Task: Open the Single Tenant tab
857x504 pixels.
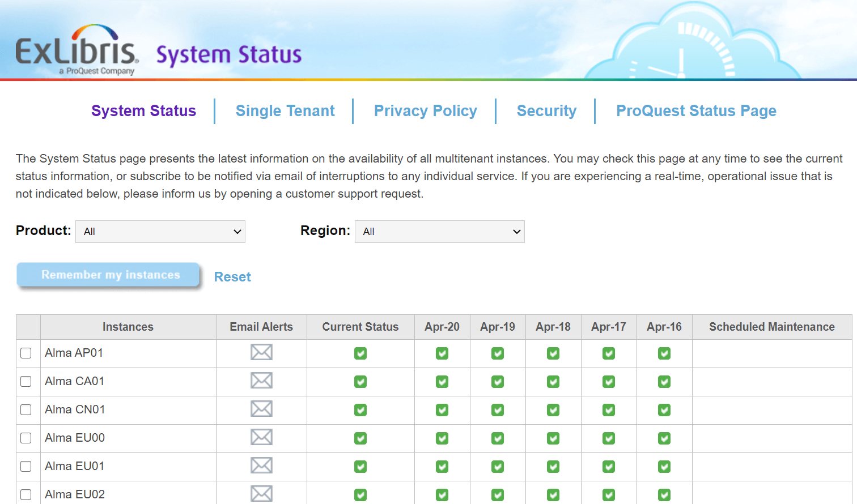Action: (285, 111)
